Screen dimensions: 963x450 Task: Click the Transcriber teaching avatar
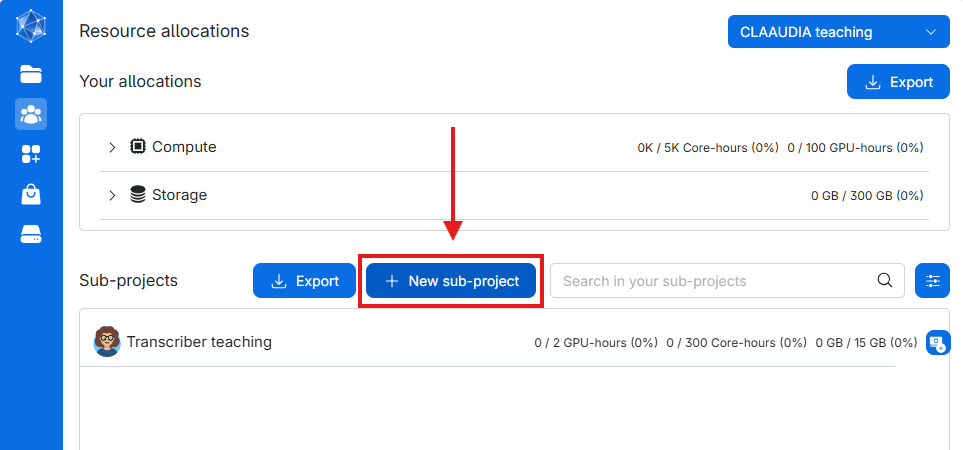107,341
